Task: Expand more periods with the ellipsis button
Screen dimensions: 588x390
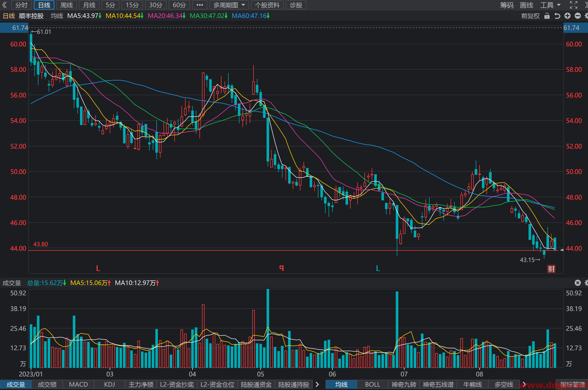Action: tap(200, 5)
